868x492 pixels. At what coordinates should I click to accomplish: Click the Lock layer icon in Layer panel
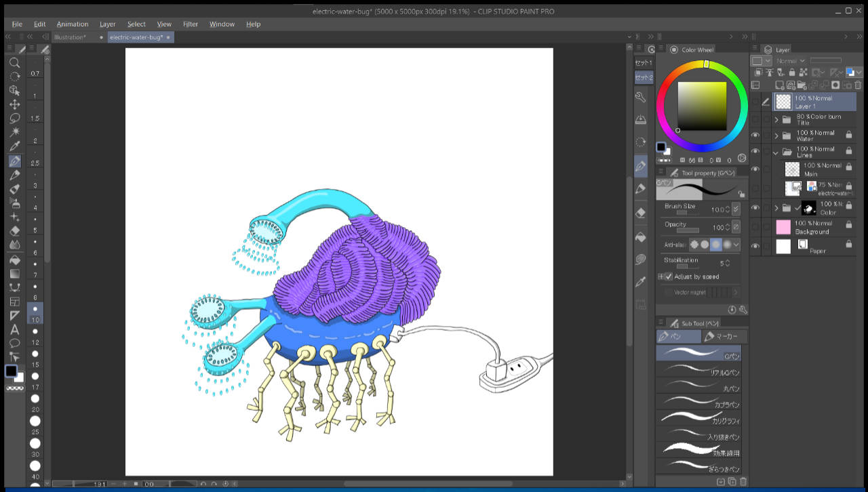pos(791,71)
